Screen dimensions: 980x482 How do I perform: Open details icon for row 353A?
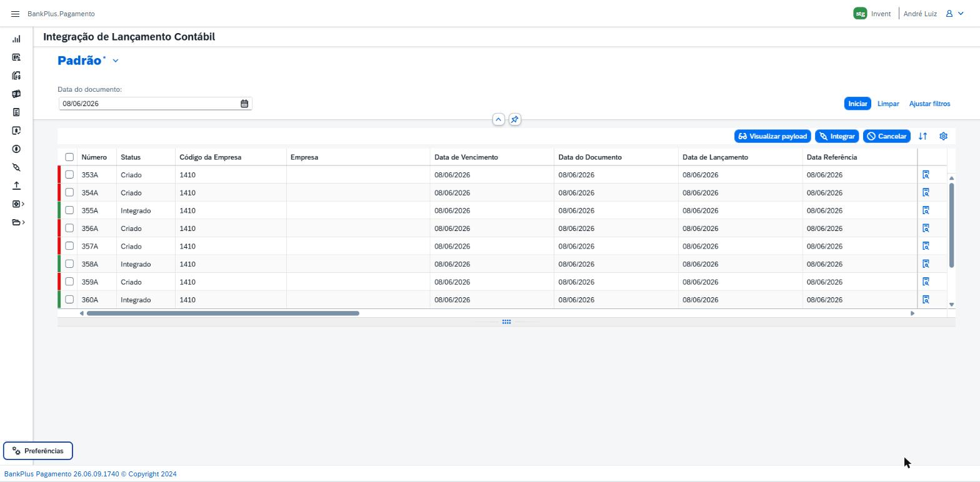(926, 175)
